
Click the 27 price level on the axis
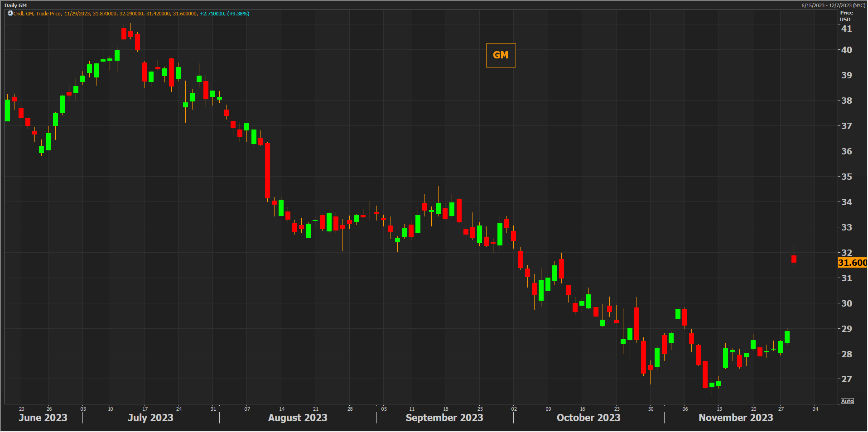[846, 379]
